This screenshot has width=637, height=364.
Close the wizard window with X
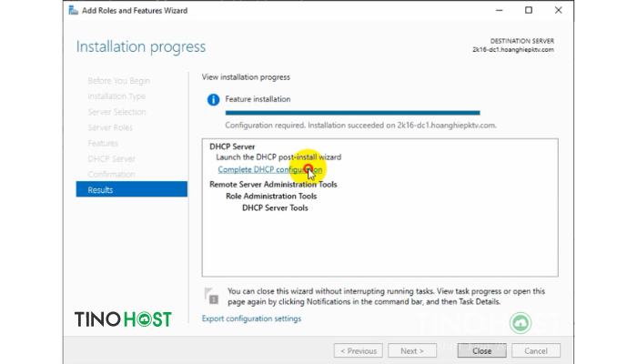558,10
